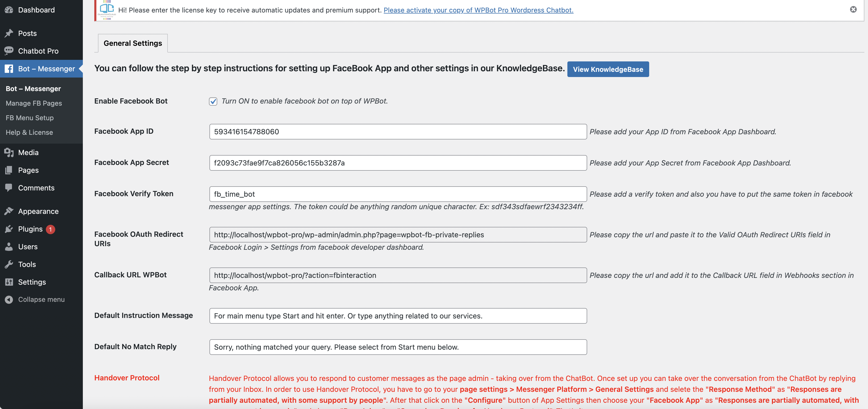Focus the Facebook Verify Token field
Image resolution: width=868 pixels, height=409 pixels.
click(x=398, y=194)
